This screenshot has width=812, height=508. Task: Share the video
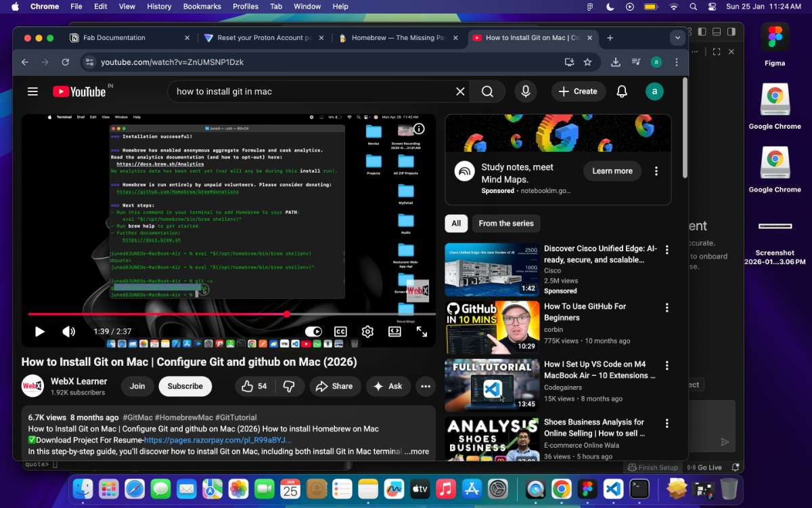(x=334, y=386)
